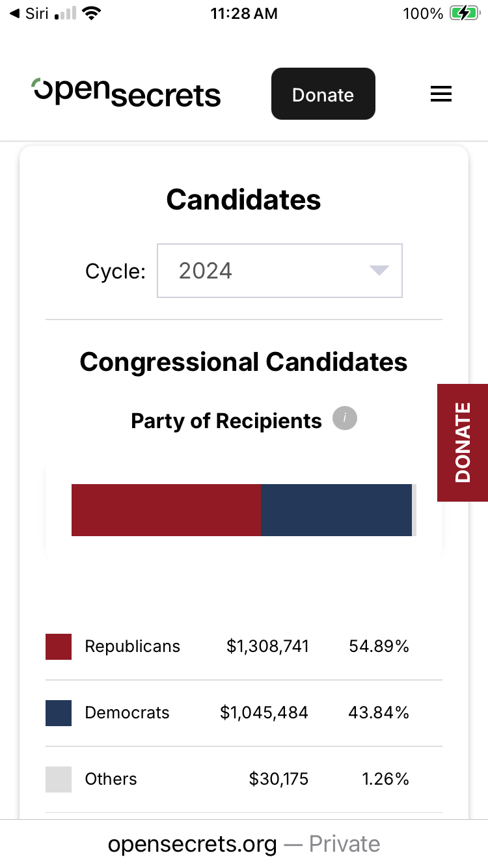Viewport: 488px width, 868px height.
Task: Select the Democrats row label
Action: (127, 713)
